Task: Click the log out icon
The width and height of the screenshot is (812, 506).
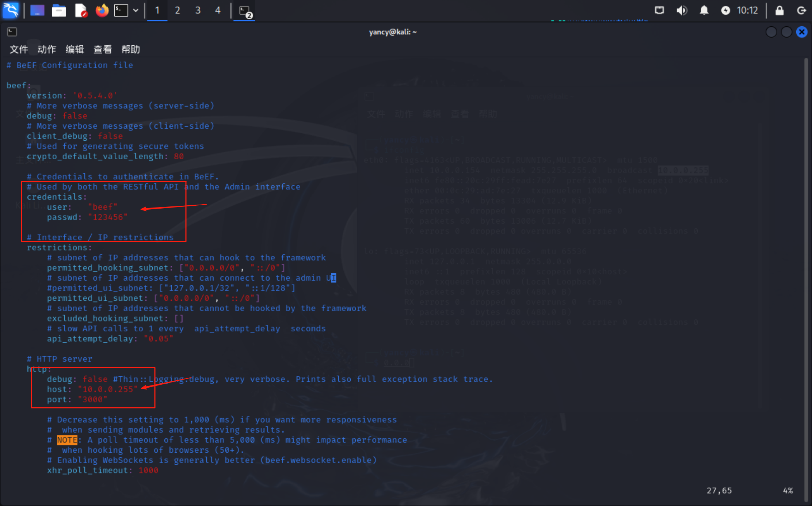Action: coord(801,10)
